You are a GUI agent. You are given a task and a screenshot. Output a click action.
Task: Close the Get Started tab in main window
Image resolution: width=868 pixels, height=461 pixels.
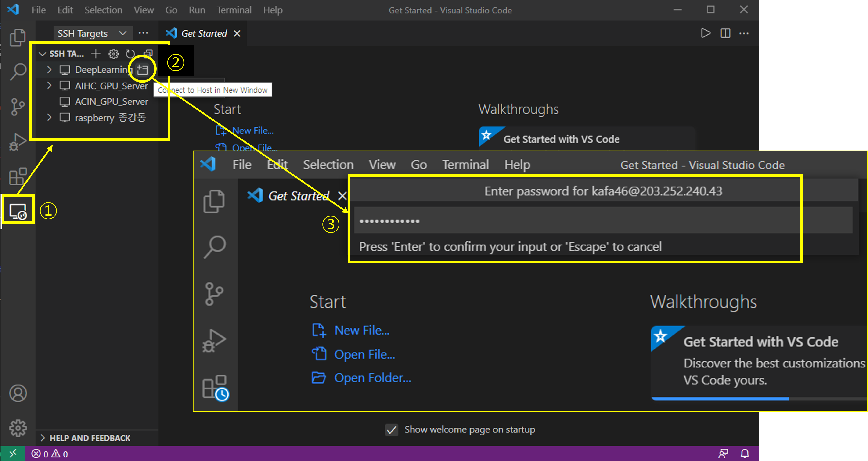pos(237,33)
